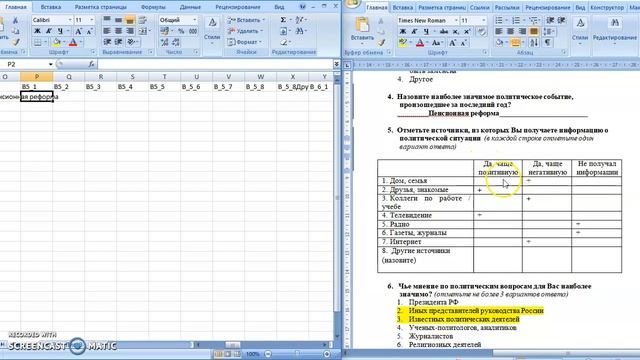This screenshot has width=640, height=360.
Task: Click the Excel formula bar input
Action: tap(216, 64)
